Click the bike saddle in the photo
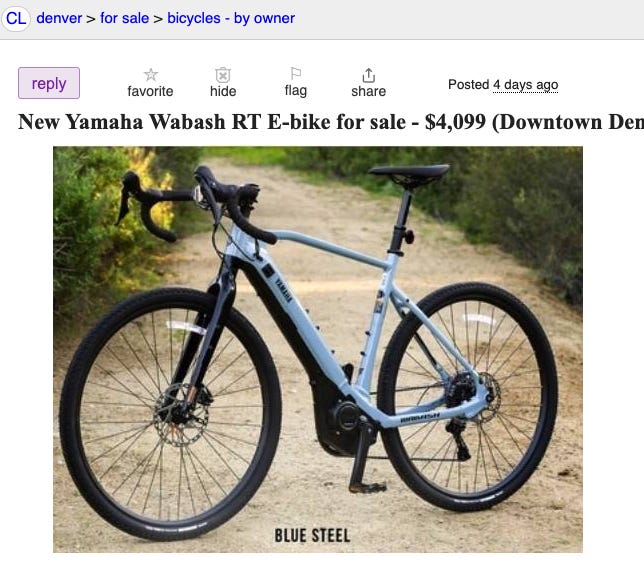The image size is (644, 574). (409, 173)
